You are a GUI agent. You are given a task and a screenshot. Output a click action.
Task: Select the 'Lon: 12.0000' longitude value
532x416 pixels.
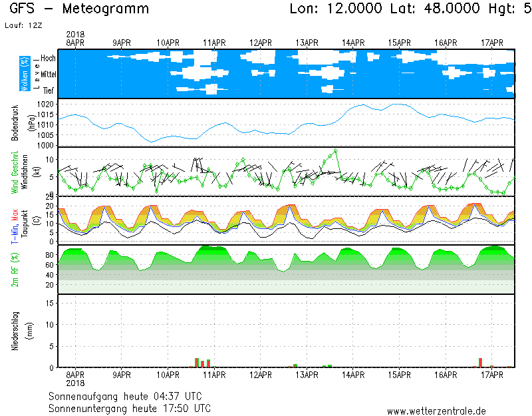336,9
